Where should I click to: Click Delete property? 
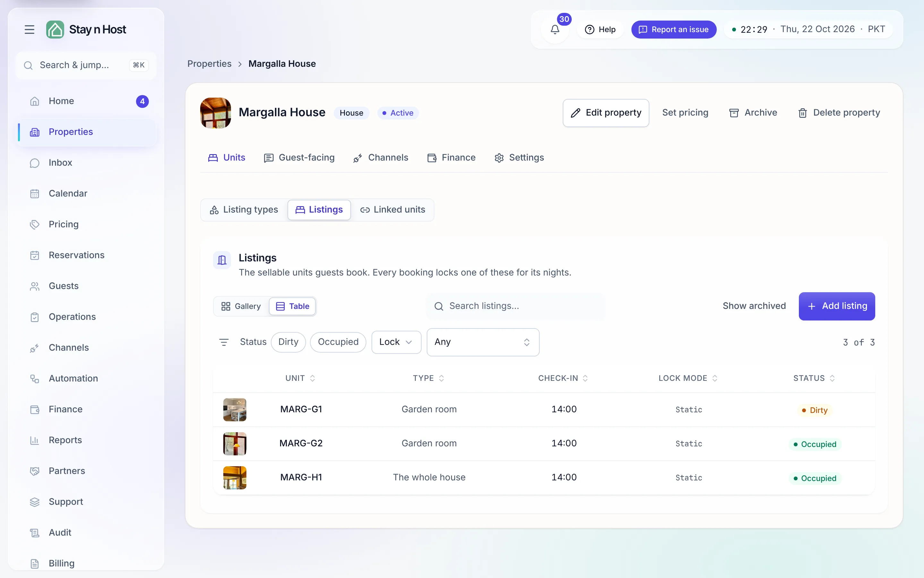[839, 113]
